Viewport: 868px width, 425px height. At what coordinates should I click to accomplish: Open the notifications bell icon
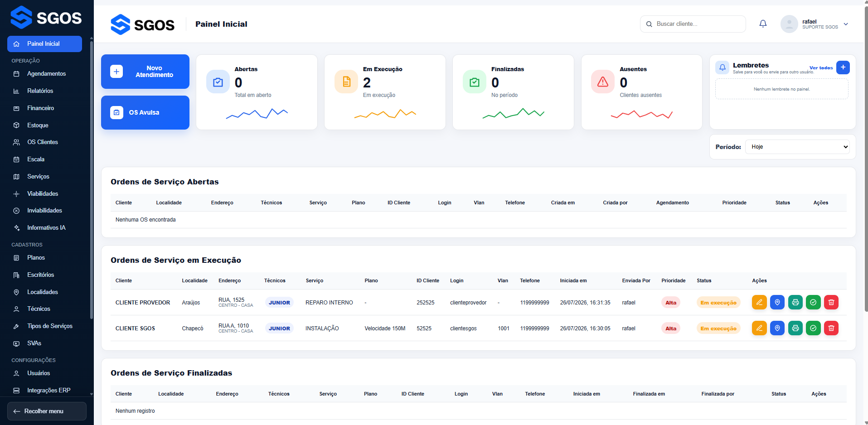pos(763,24)
